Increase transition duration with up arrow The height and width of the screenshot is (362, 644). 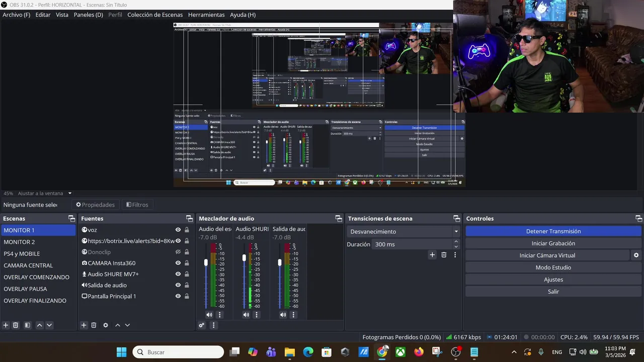456,242
